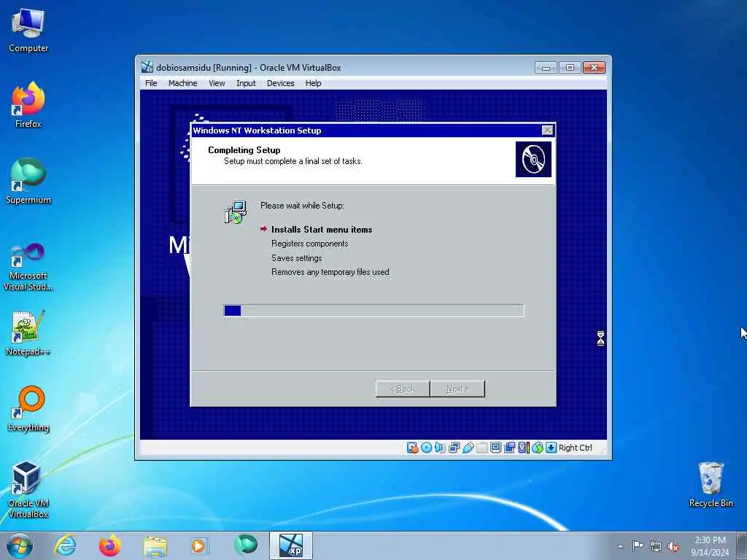Screen dimensions: 747x560
Task: Open the View menu
Action: point(217,83)
